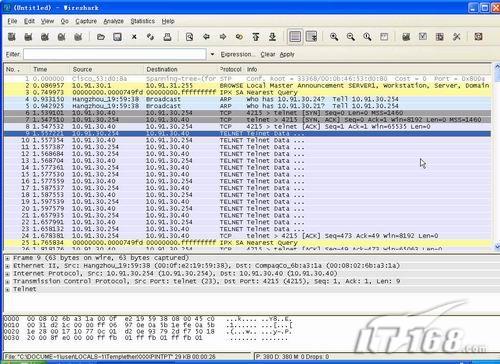Sort by the Destination column header
Image resolution: width=500 pixels, height=364 pixels.
[180, 69]
